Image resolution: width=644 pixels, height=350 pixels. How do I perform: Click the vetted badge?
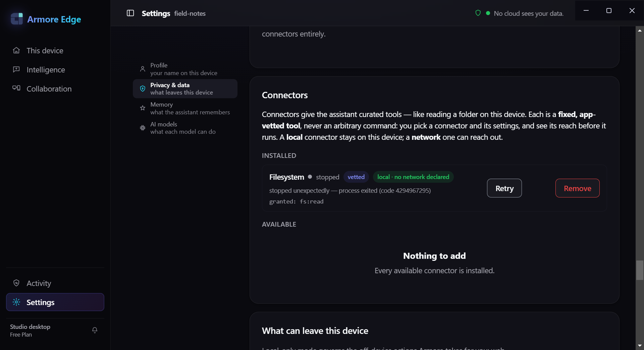pos(356,177)
